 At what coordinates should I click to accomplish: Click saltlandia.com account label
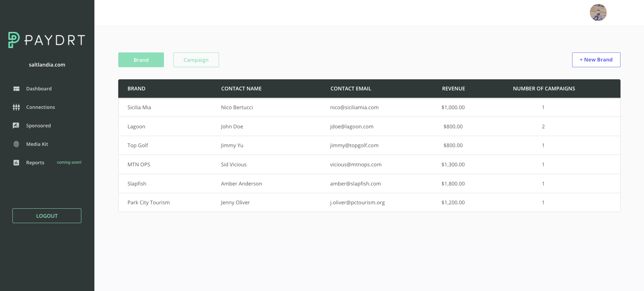47,65
